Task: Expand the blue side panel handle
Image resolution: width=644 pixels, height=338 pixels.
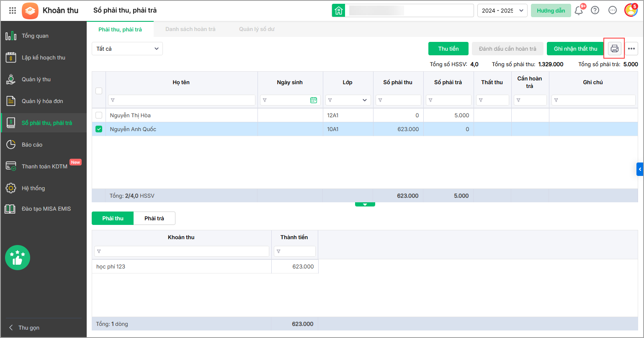Action: coord(640,169)
